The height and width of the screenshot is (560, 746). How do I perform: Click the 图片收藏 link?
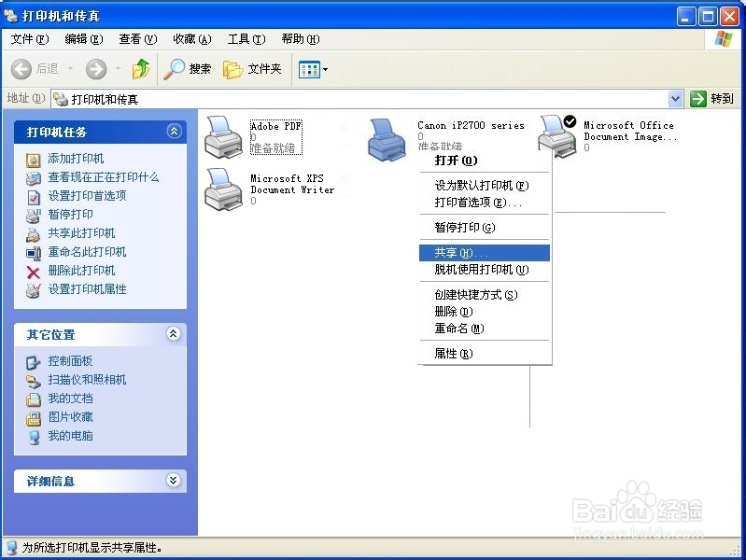pos(70,417)
